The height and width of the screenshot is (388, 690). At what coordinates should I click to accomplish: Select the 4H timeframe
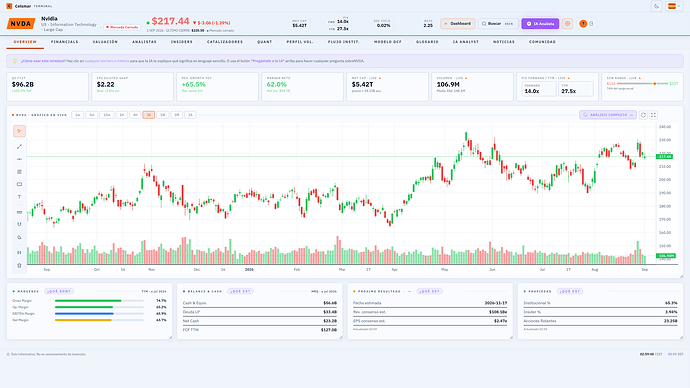[135, 115]
